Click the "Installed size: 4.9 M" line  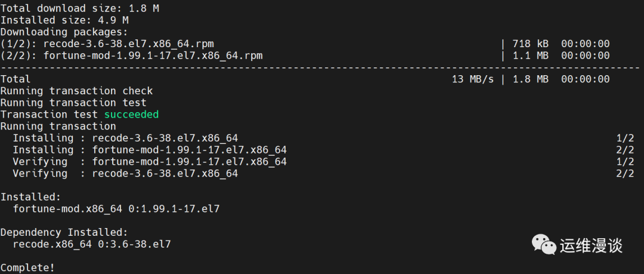pos(64,20)
